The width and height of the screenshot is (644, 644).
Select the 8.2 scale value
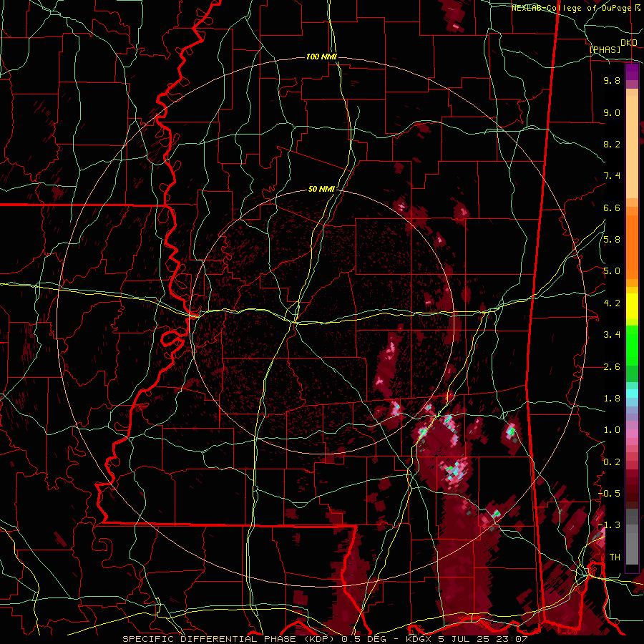coord(612,144)
